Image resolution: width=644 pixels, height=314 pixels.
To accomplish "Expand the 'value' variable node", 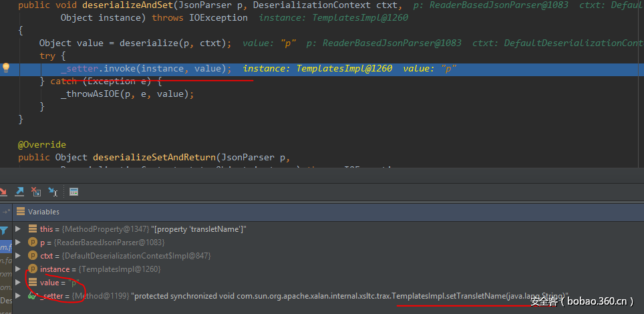I will 18,283.
